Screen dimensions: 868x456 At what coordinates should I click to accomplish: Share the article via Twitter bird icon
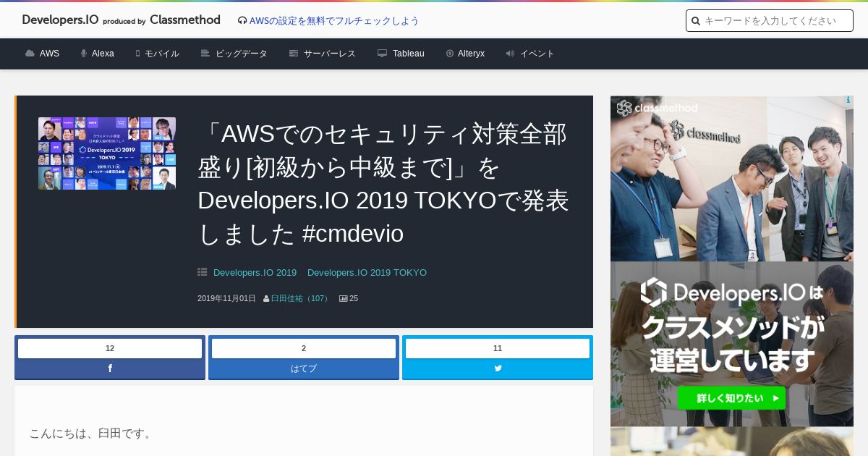(x=498, y=368)
